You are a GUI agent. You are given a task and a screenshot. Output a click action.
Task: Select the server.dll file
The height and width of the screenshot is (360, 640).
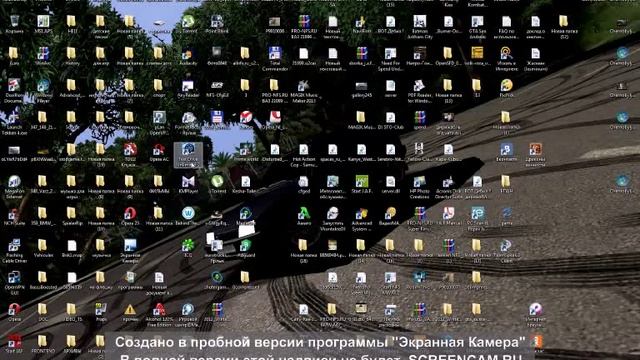[x=390, y=184]
